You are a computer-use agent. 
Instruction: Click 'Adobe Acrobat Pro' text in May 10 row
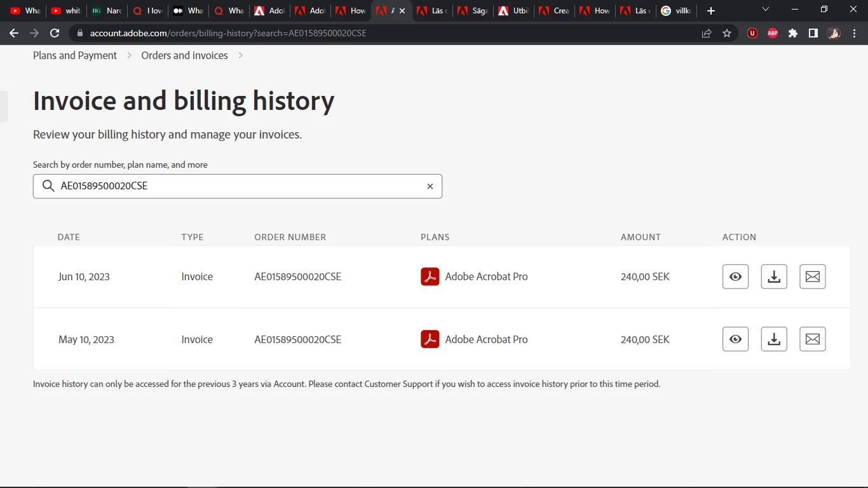click(x=486, y=339)
